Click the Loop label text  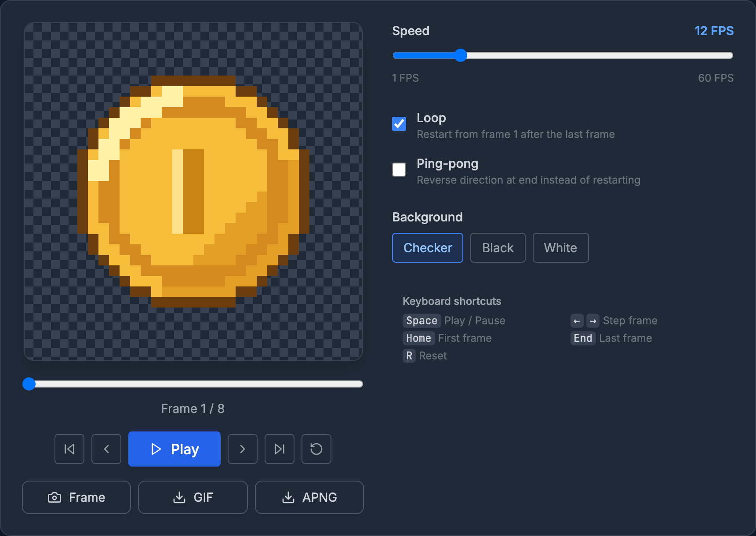click(431, 118)
